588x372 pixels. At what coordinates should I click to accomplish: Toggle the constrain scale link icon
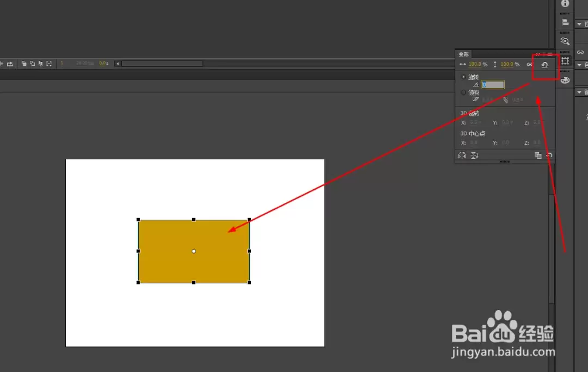tap(530, 64)
